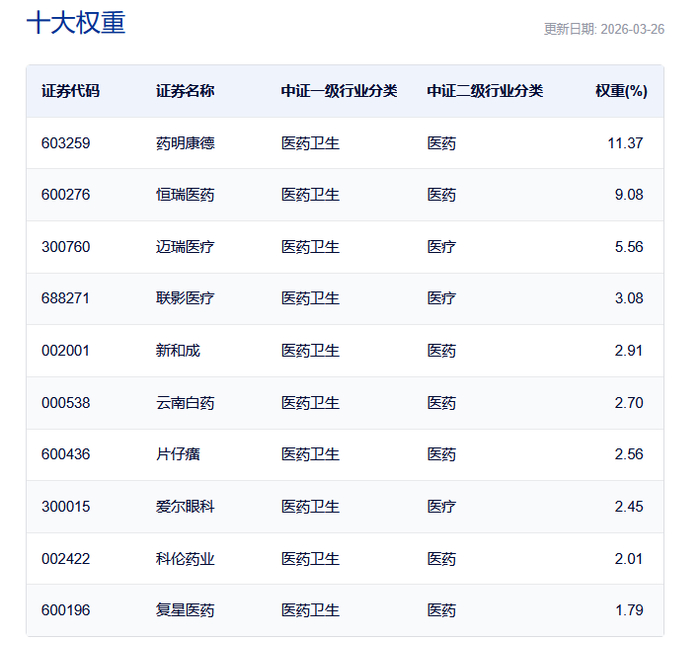Click the 权重(%) column header
Viewport: 700px width, 655px height.
[x=621, y=91]
